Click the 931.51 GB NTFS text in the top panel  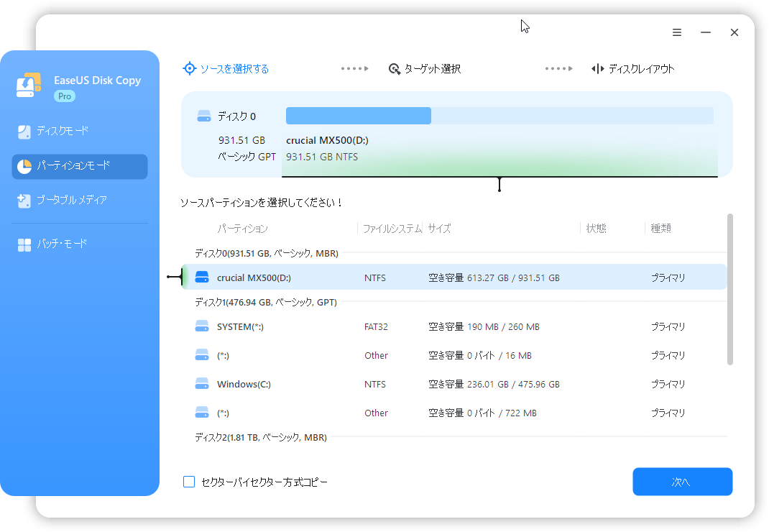click(322, 157)
